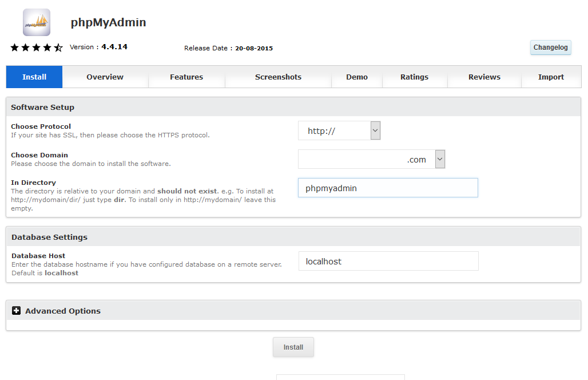Click the half-filled fifth rating star
This screenshot has height=380, width=588.
pyautogui.click(x=58, y=47)
